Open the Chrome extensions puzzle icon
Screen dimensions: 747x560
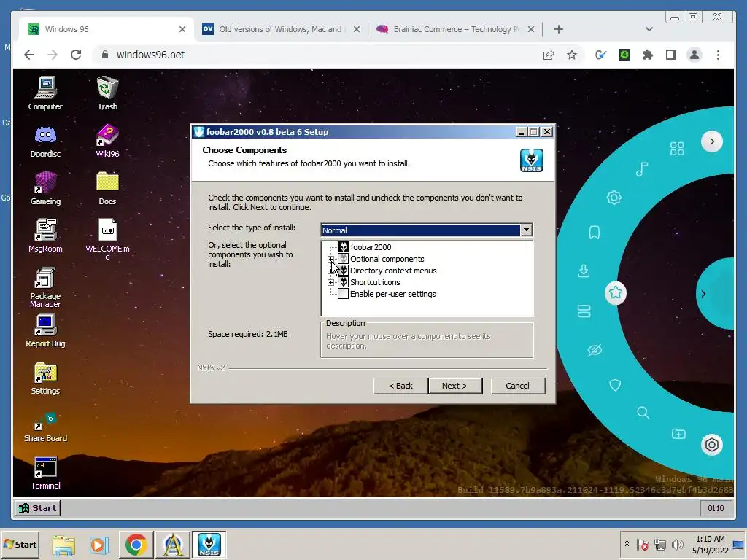click(x=648, y=55)
